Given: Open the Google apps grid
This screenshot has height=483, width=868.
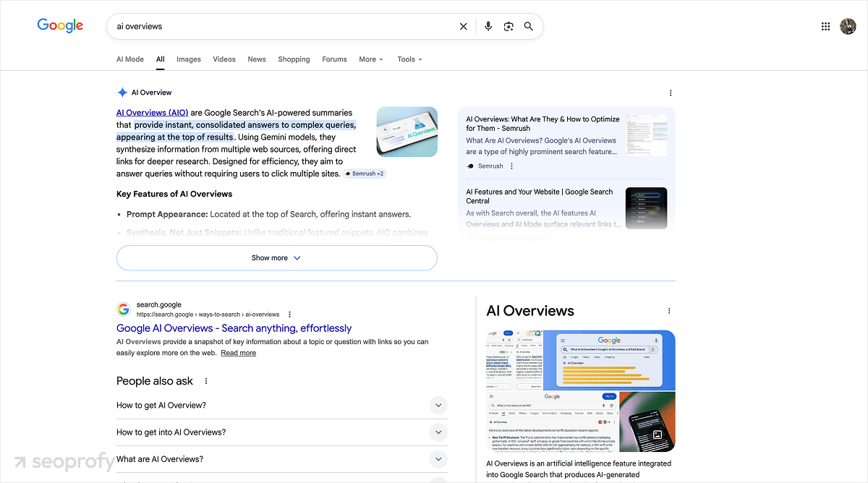Looking at the screenshot, I should click(825, 26).
